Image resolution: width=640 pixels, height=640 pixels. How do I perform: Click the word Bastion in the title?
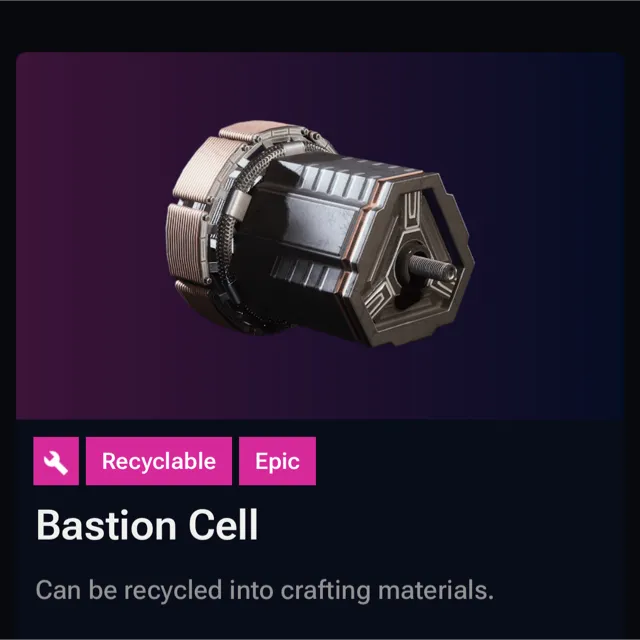tap(106, 525)
